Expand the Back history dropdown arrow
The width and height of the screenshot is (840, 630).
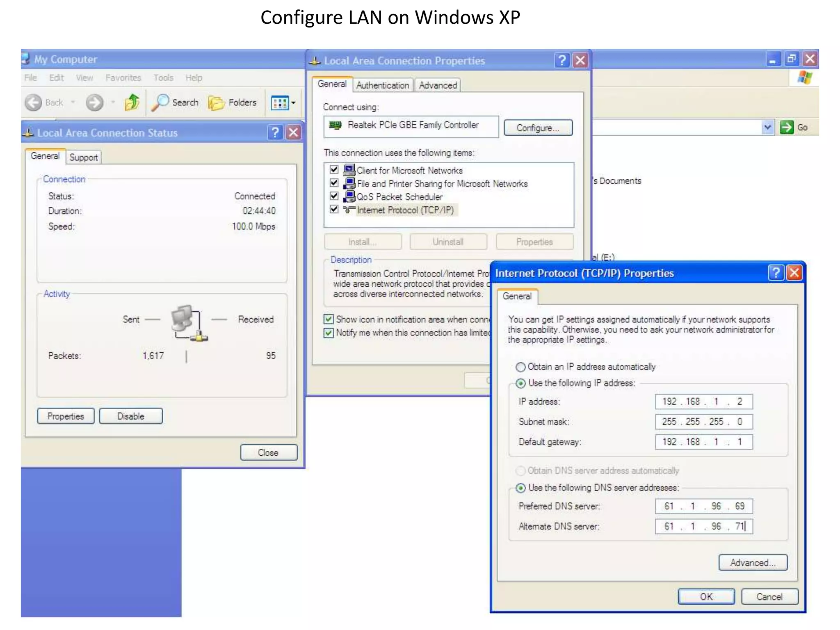(73, 102)
